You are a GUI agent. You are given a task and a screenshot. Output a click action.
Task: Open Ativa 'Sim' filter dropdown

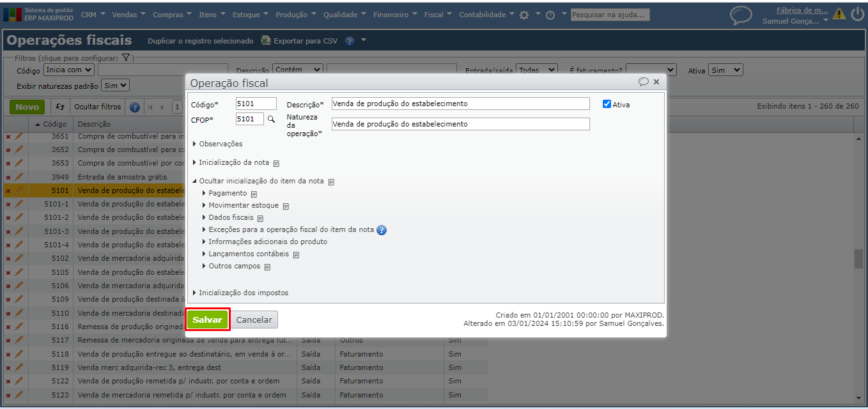tap(725, 70)
